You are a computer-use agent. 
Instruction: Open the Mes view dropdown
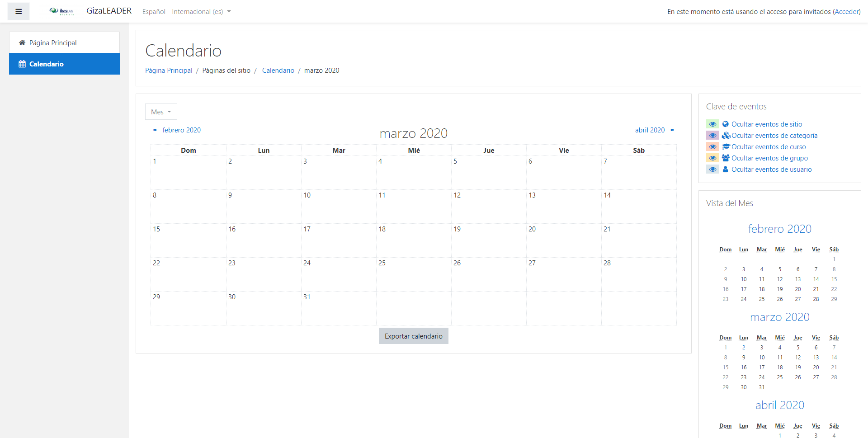(161, 112)
